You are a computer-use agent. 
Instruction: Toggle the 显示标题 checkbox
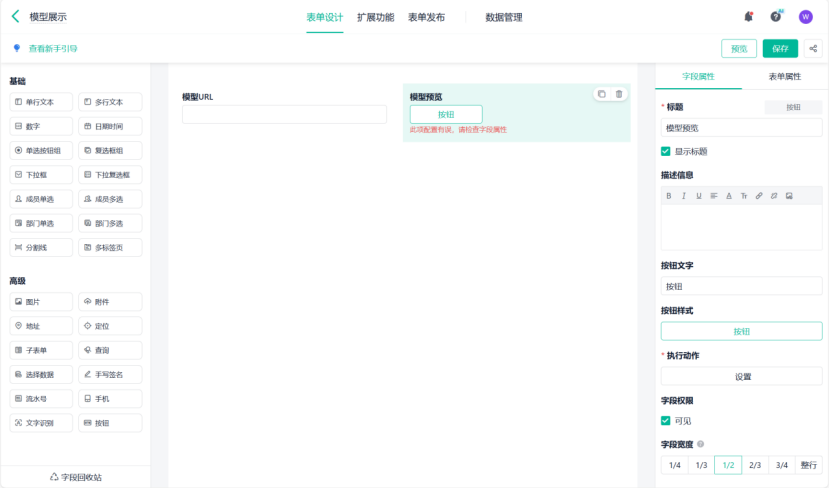[666, 152]
